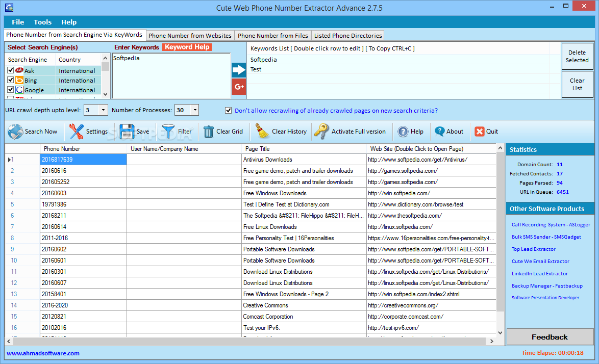Click the Filter funnel icon
This screenshot has width=599, height=364.
(168, 132)
